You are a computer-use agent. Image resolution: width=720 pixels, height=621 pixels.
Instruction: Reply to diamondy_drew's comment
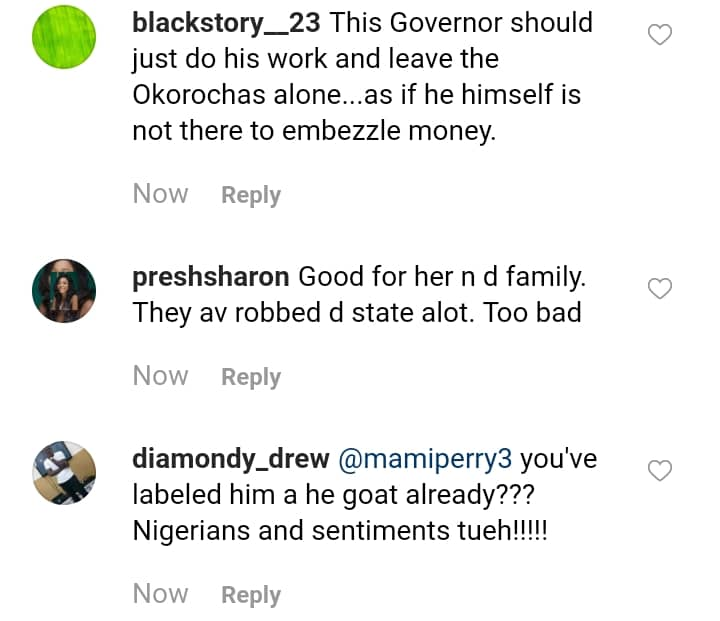click(251, 595)
